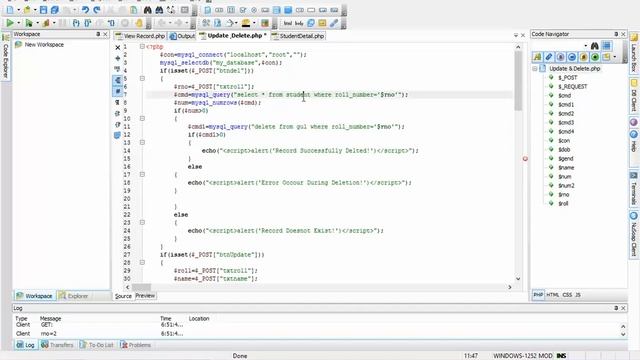640x360 pixels.
Task: Open the To-Do List tab
Action: (x=97, y=345)
